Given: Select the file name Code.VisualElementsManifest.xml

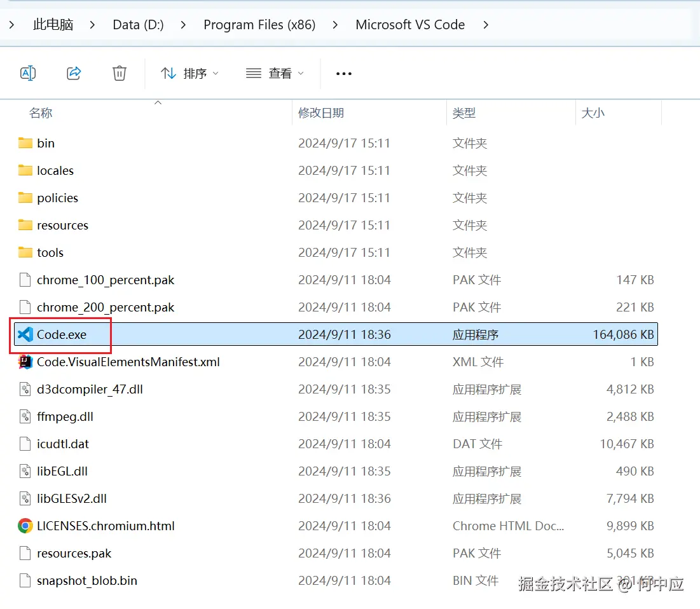Looking at the screenshot, I should click(x=128, y=362).
